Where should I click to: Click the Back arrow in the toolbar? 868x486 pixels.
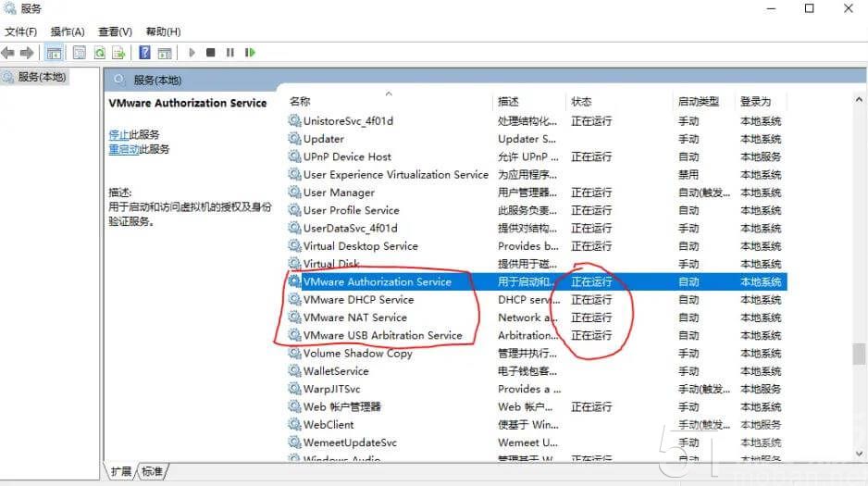7,53
